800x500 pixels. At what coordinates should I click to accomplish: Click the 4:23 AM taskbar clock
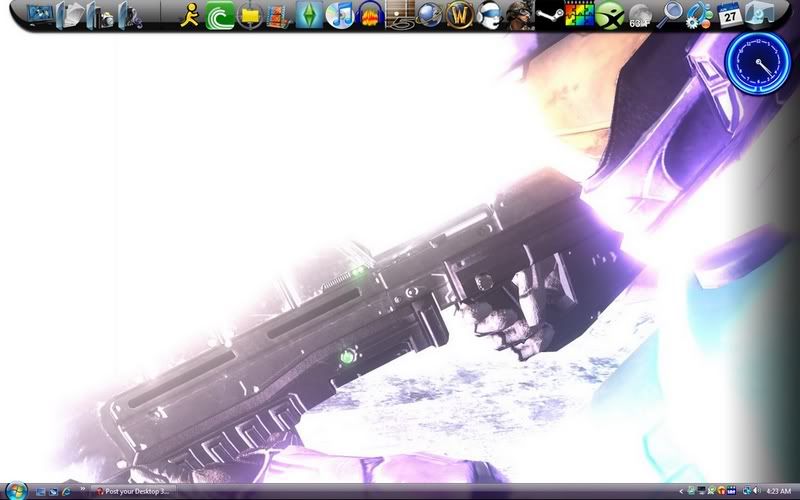click(779, 492)
